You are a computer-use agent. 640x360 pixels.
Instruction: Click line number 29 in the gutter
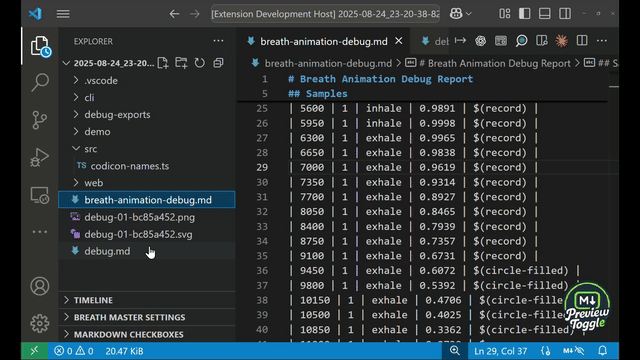tap(262, 167)
